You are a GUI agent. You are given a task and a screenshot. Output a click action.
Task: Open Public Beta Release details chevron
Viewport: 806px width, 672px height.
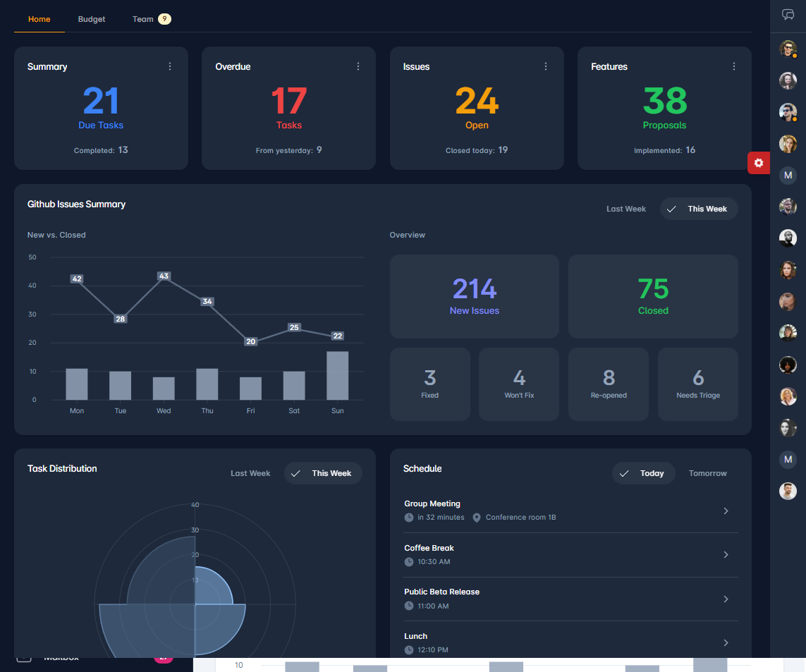click(x=726, y=599)
